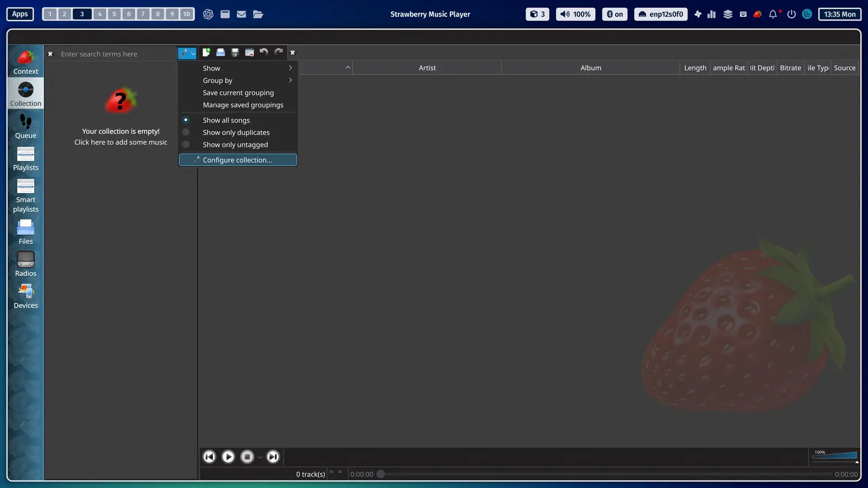Toggle the Bluetooth on indicator

[615, 14]
